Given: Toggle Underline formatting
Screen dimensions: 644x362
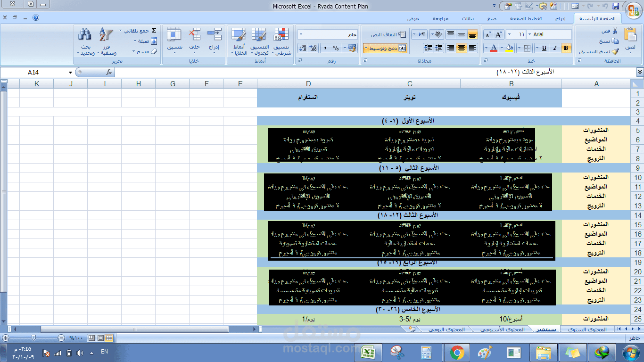Looking at the screenshot, I should [x=545, y=48].
